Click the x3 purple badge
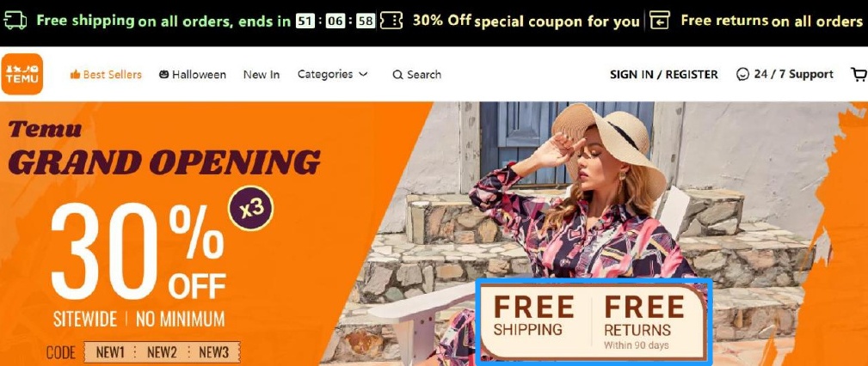Image resolution: width=868 pixels, height=366 pixels. click(x=251, y=208)
